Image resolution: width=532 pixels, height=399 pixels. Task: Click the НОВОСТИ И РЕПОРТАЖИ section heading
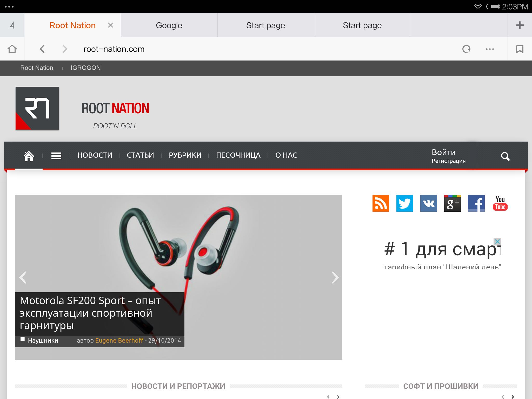tap(178, 386)
